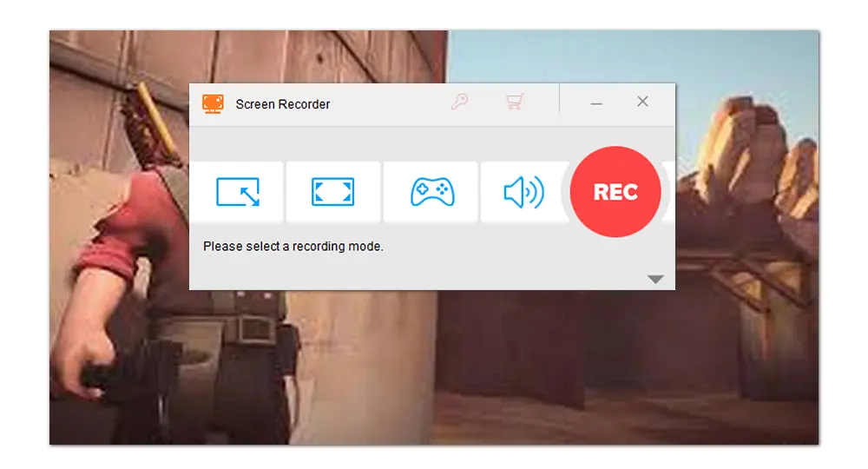This screenshot has height=469, width=868.
Task: Pick audio-only recording mode speaker icon
Action: [523, 192]
